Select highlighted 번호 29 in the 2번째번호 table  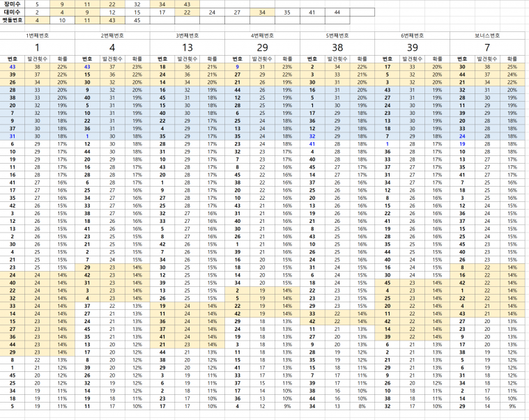87,267
